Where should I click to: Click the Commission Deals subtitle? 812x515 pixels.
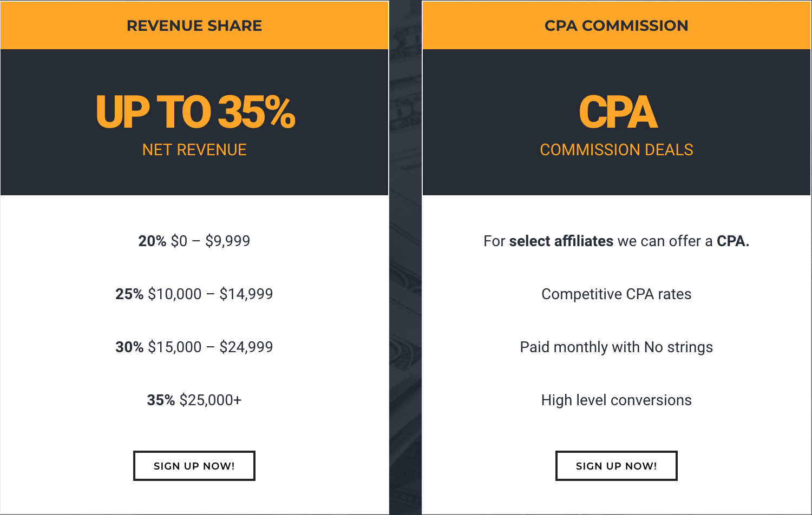coord(617,150)
